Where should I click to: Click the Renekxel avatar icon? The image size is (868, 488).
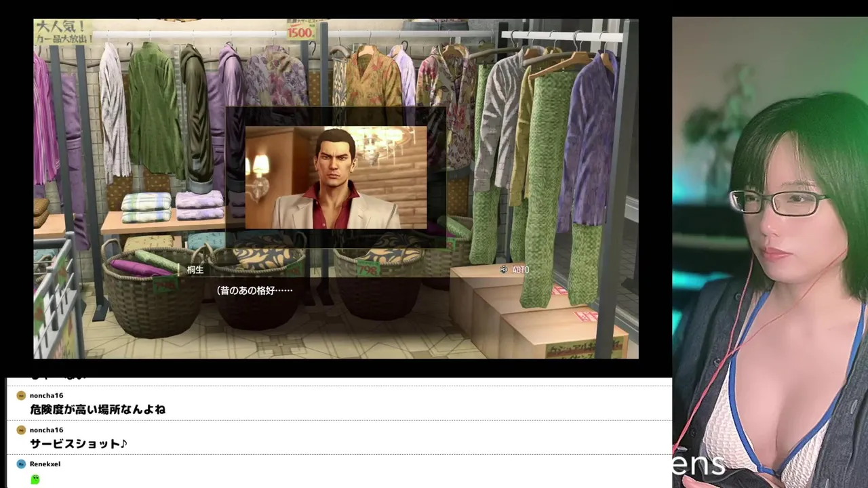click(x=21, y=464)
